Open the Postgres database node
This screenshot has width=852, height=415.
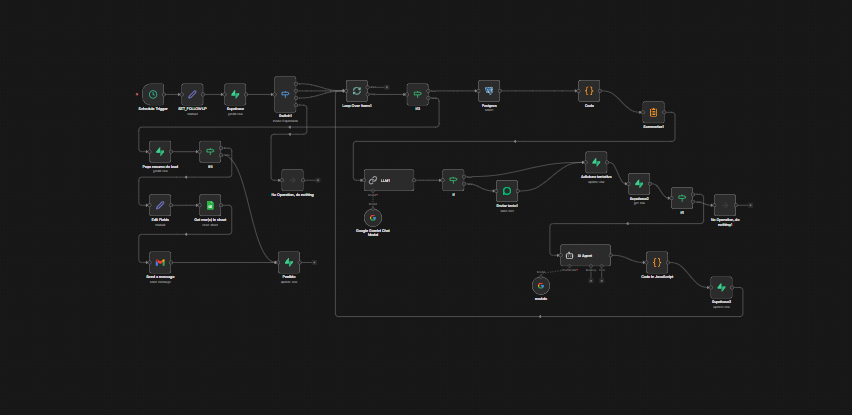489,91
